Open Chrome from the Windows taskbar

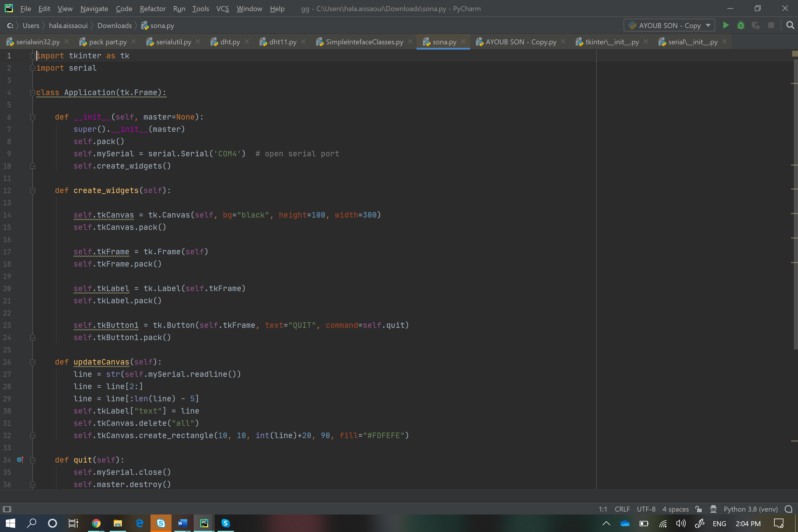tap(96, 523)
